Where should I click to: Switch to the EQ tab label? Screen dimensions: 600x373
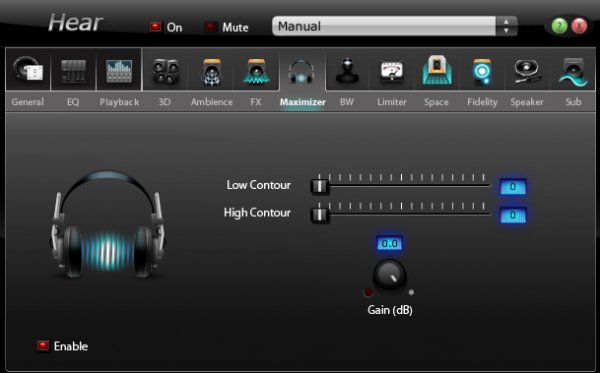[73, 102]
